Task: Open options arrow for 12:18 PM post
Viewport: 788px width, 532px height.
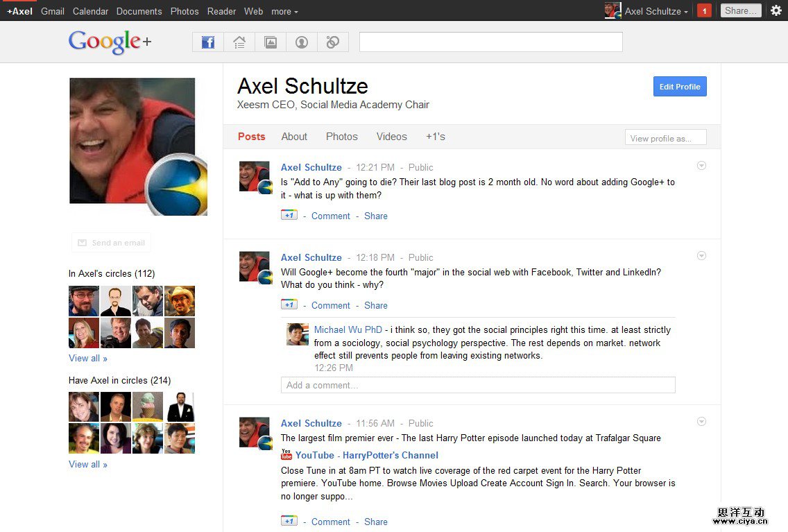Action: pyautogui.click(x=701, y=256)
